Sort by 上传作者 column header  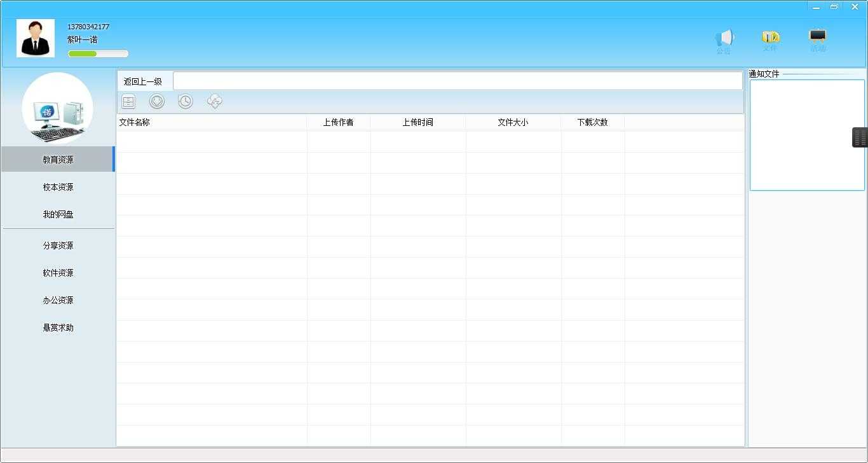(x=339, y=122)
